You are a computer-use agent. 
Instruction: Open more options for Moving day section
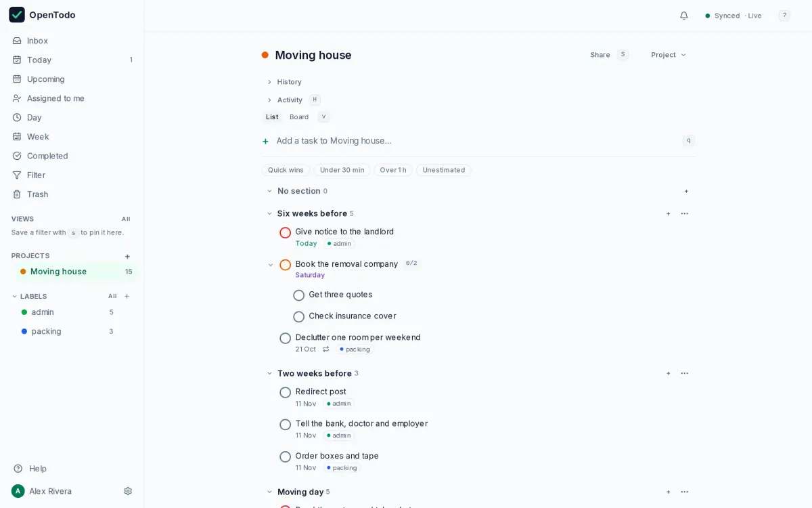point(684,492)
